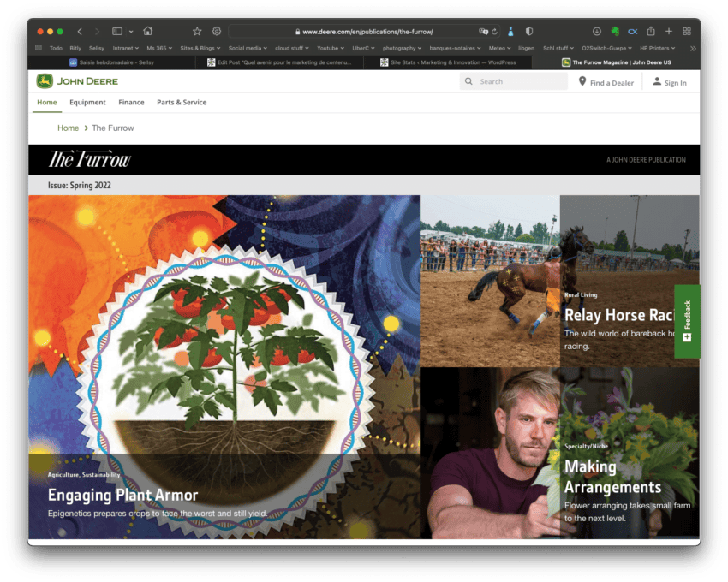This screenshot has height=582, width=728.
Task: Toggle the Safari sidebar panel icon
Action: click(x=117, y=32)
